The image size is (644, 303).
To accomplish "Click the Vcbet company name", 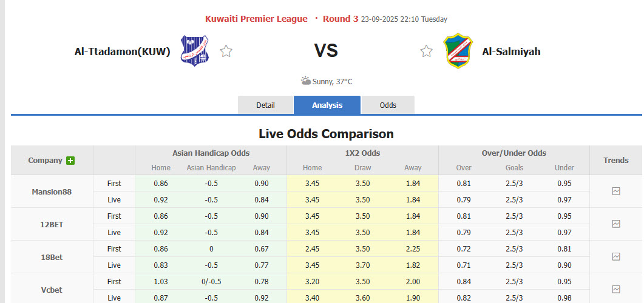I will [52, 290].
